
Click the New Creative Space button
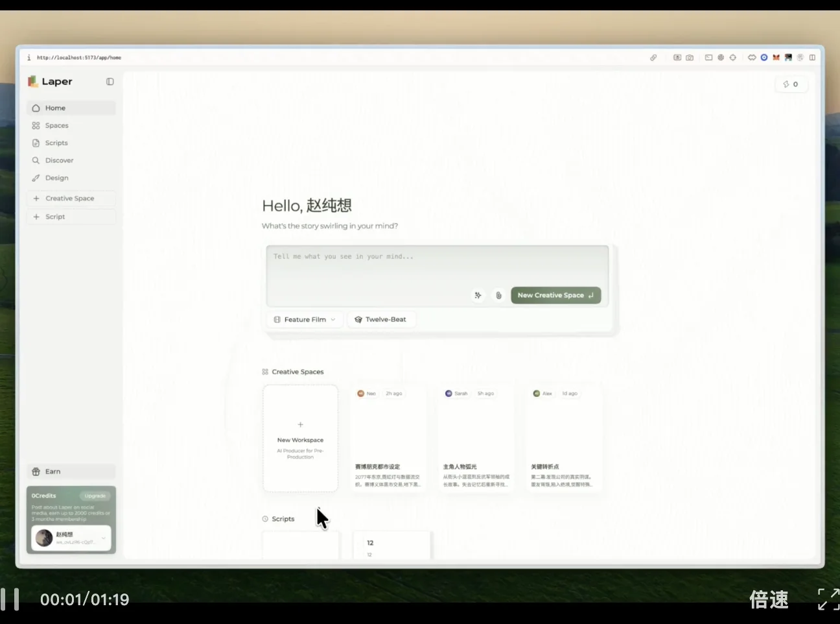(x=555, y=295)
